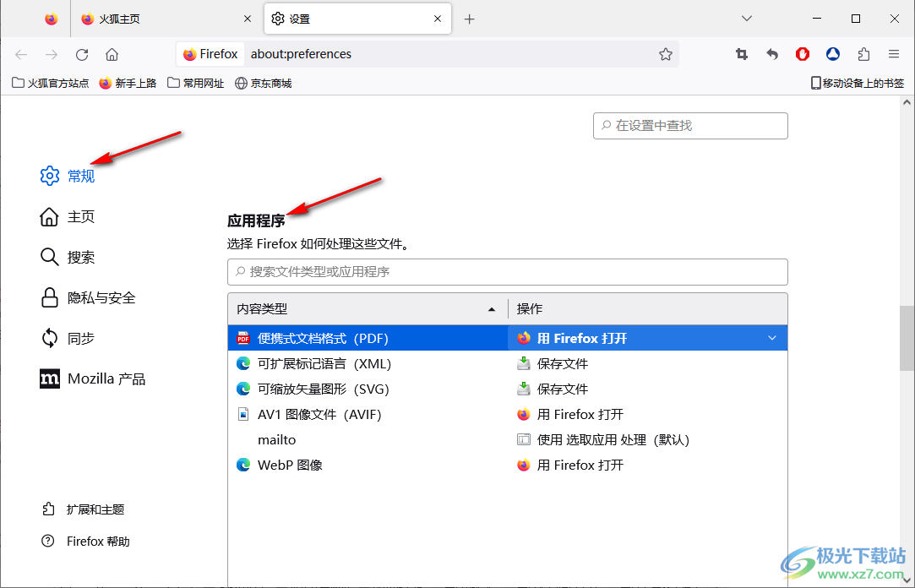Screen dimensions: 915x588
Task: Click the PDF file type icon
Action: [242, 338]
